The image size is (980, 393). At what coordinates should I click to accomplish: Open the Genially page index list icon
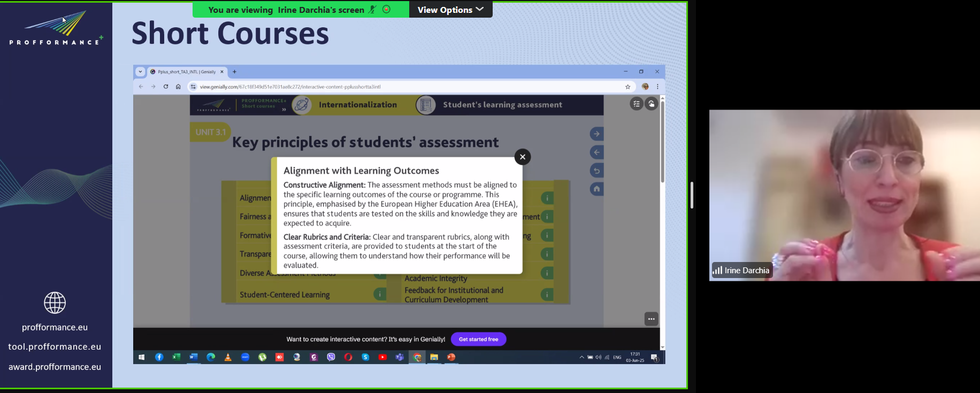636,104
